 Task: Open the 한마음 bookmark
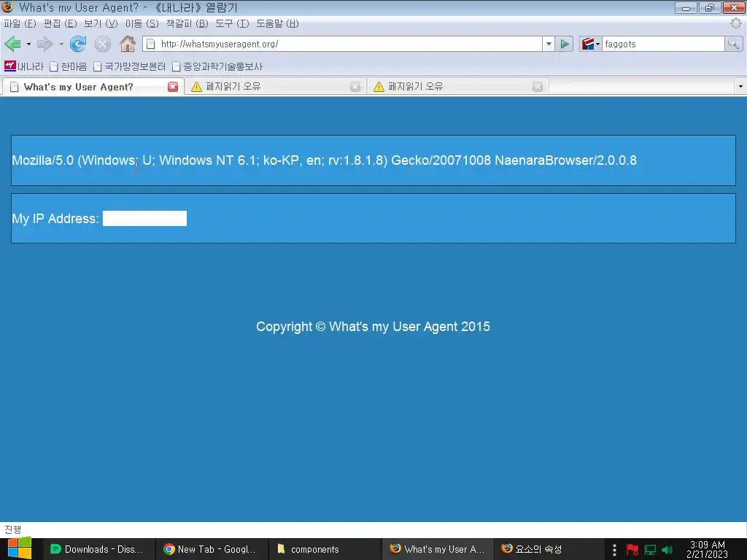[x=69, y=66]
